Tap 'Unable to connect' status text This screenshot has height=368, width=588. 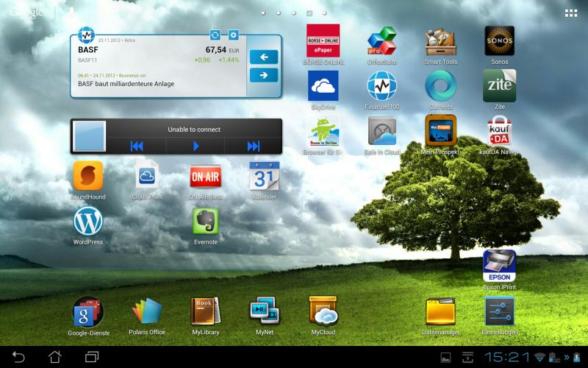point(194,130)
